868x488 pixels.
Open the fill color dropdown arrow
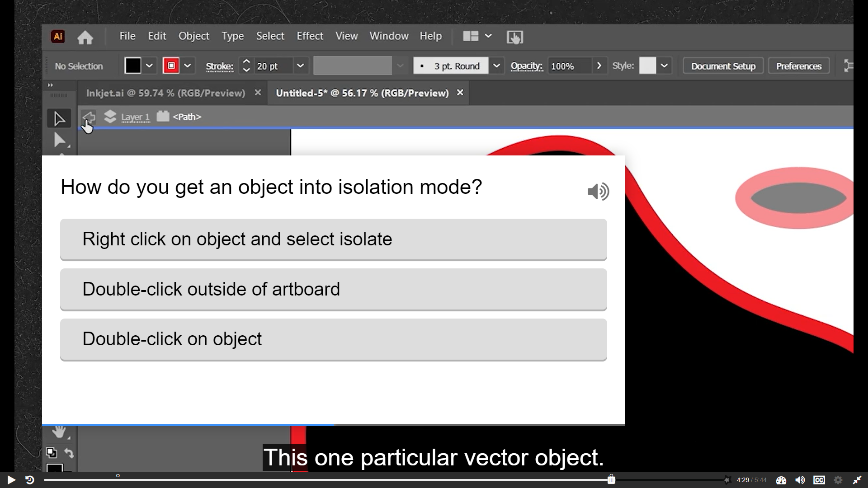(x=149, y=66)
